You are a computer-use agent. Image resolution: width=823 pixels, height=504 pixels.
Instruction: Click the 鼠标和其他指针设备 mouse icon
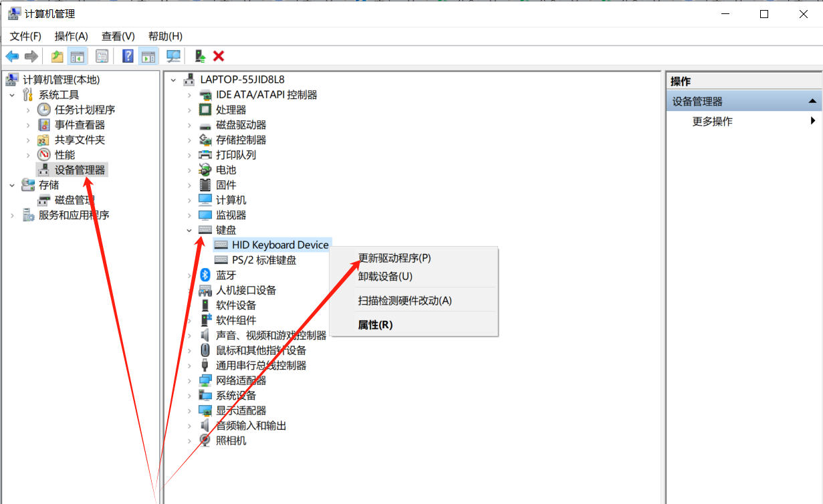coord(205,350)
